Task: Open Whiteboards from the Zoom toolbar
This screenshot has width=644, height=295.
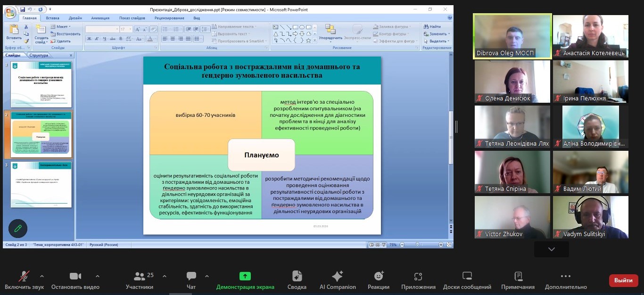Action: [x=467, y=277]
